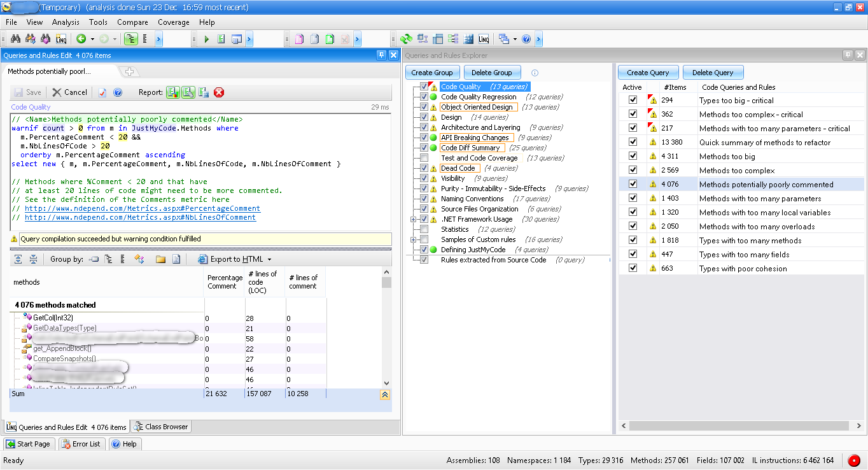
Task: Switch to the Class Browser tab
Action: (x=160, y=427)
